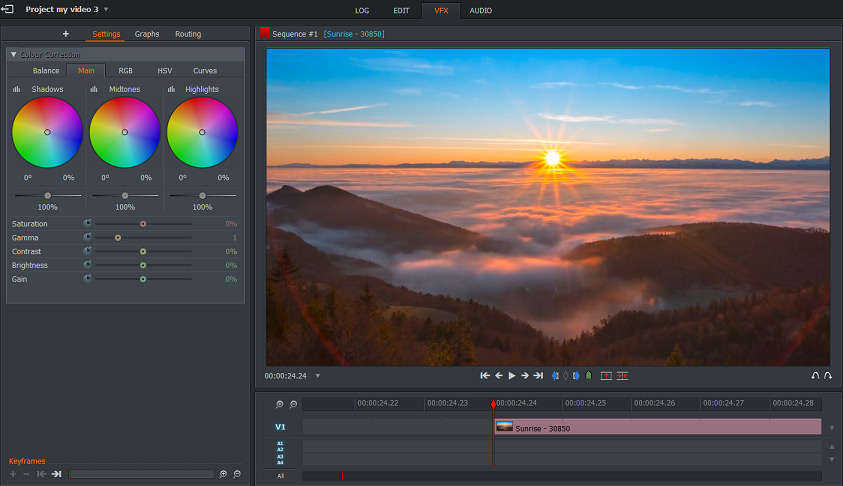Open the Curves colour correction tab

click(205, 71)
